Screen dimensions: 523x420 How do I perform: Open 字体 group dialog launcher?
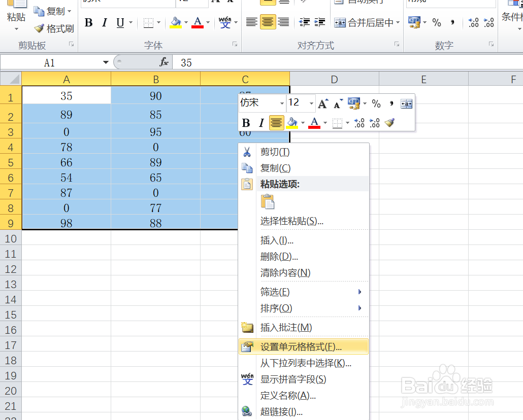(x=235, y=44)
